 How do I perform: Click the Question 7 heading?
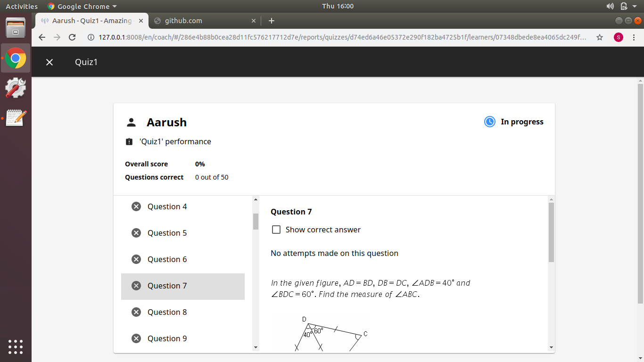click(x=291, y=212)
